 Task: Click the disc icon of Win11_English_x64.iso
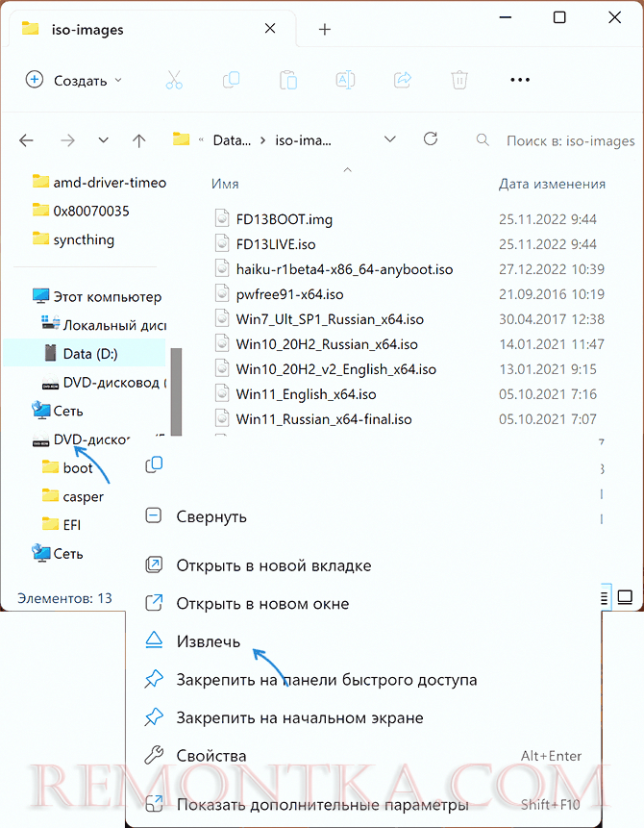point(222,393)
